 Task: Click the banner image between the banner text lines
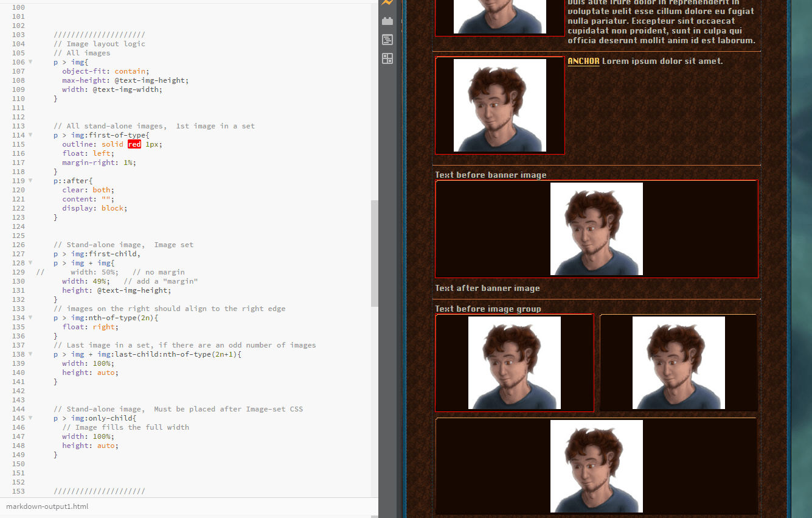(596, 229)
